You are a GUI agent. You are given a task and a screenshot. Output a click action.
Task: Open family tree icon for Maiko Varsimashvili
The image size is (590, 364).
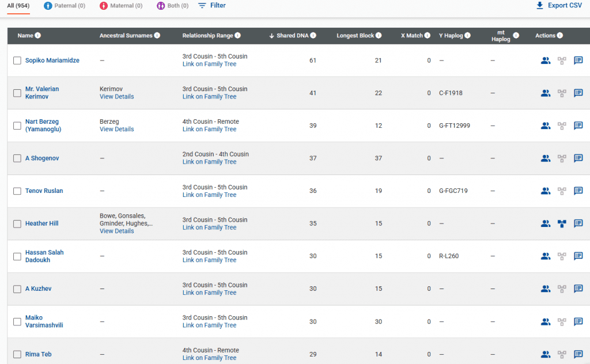(x=562, y=322)
